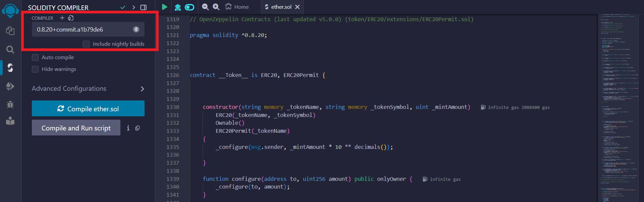
Task: Click the SOLIDITY COMPILER panel title
Action: coord(58,7)
